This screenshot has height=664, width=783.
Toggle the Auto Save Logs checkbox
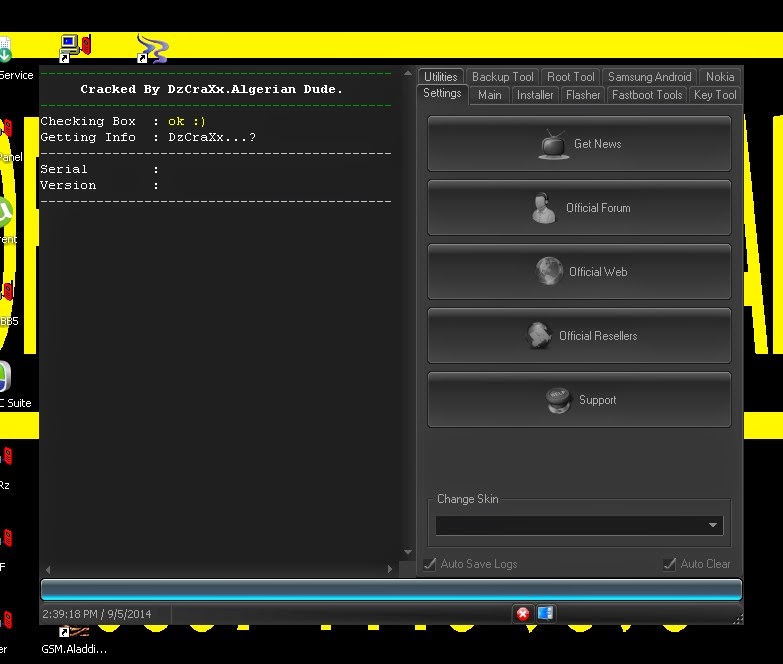[429, 564]
